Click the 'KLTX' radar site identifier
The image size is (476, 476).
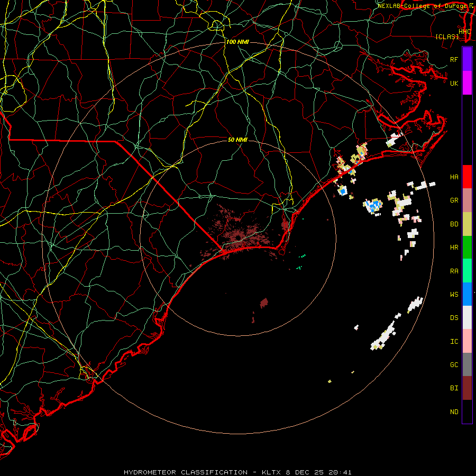pos(272,472)
